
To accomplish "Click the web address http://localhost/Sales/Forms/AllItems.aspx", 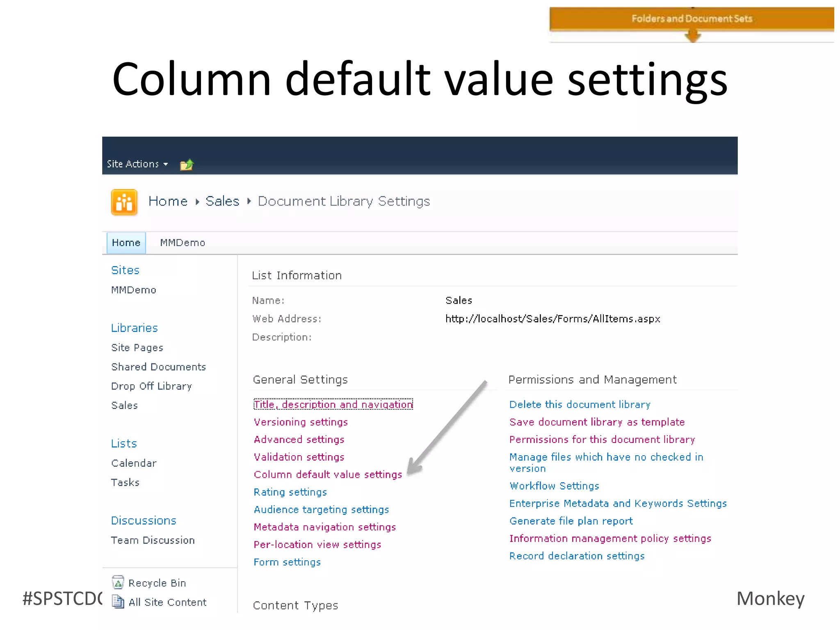I will (x=553, y=319).
